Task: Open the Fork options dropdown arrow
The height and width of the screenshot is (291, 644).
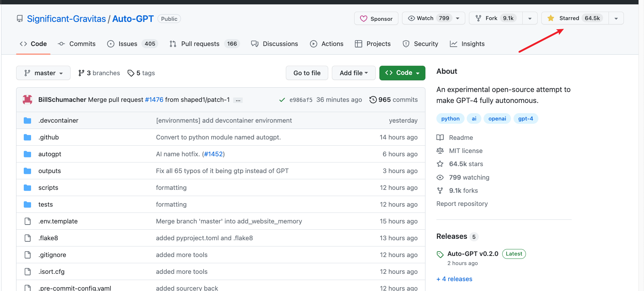Action: [530, 18]
